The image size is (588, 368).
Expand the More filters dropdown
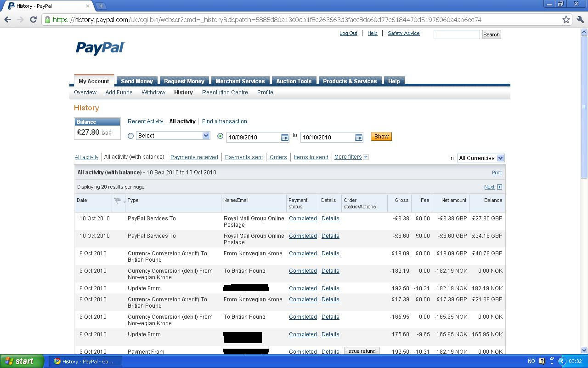click(x=351, y=157)
